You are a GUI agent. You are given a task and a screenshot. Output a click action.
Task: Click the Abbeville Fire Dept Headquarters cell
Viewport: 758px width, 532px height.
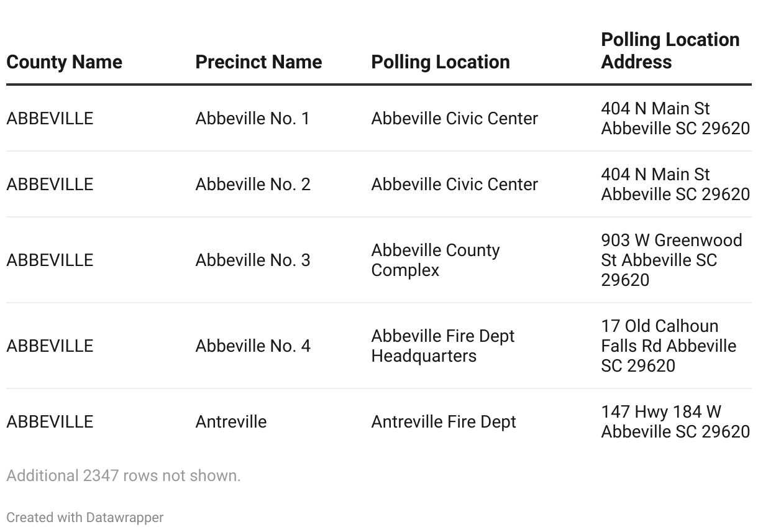[x=443, y=346]
